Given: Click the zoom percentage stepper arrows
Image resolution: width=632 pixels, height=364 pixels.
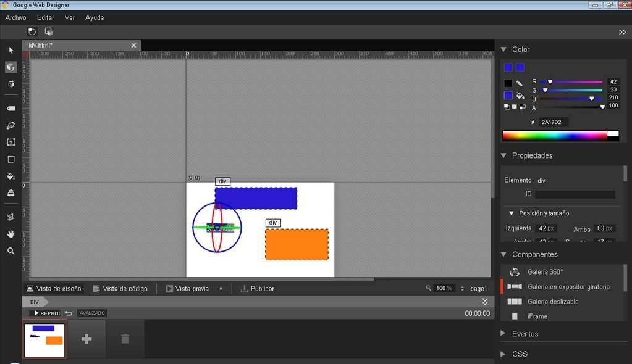Looking at the screenshot, I should [462, 288].
